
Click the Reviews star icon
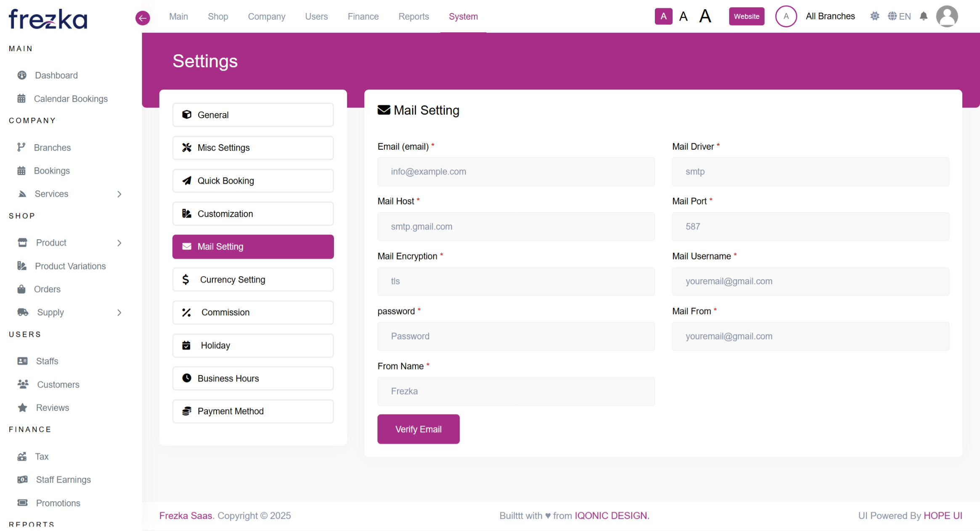pos(23,408)
